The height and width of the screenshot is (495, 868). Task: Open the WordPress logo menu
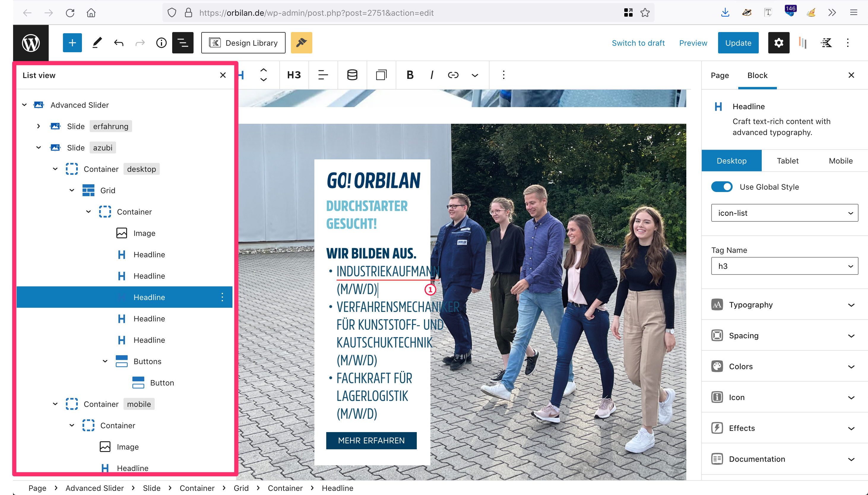coord(31,43)
